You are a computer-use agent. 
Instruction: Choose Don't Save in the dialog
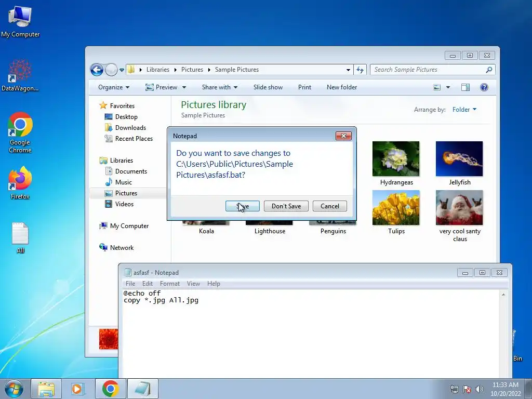286,206
